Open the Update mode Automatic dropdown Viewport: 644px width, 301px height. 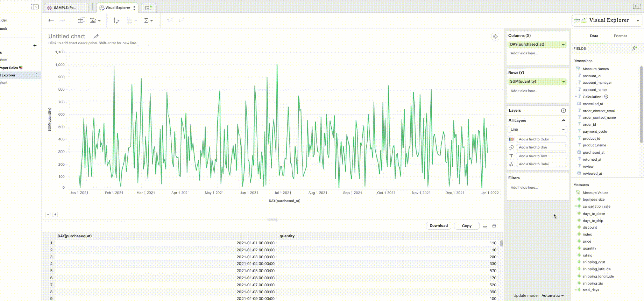[x=552, y=296]
